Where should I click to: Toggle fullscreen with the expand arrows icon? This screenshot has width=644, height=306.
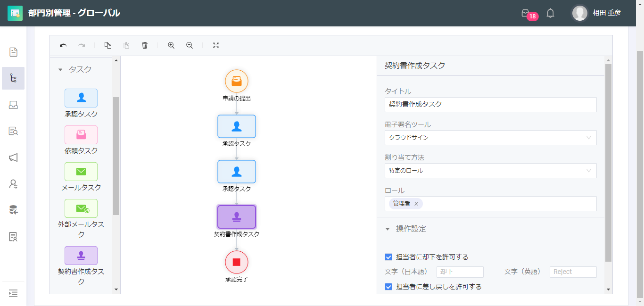(216, 45)
